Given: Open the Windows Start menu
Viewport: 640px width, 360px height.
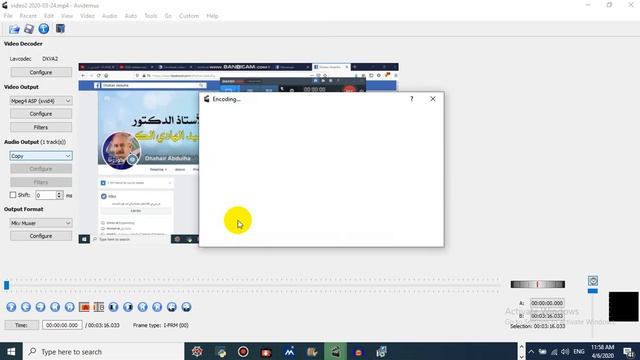Looking at the screenshot, I should (x=11, y=351).
